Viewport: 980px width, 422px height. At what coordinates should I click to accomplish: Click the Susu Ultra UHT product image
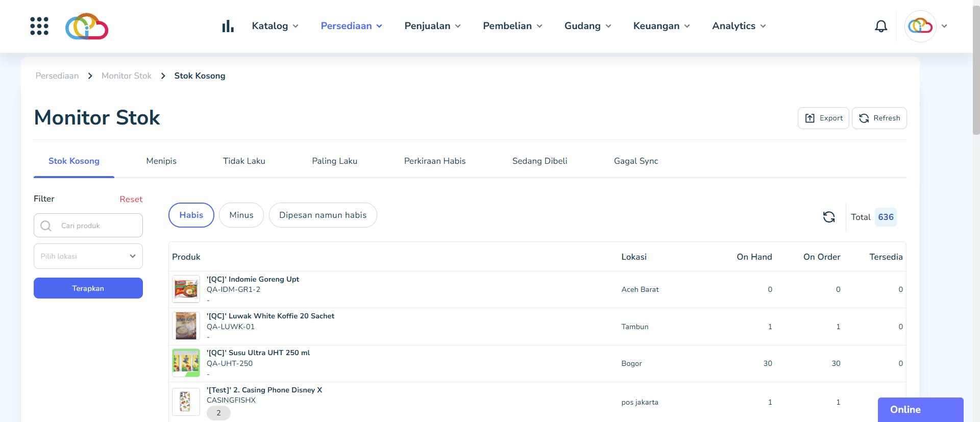tap(186, 363)
